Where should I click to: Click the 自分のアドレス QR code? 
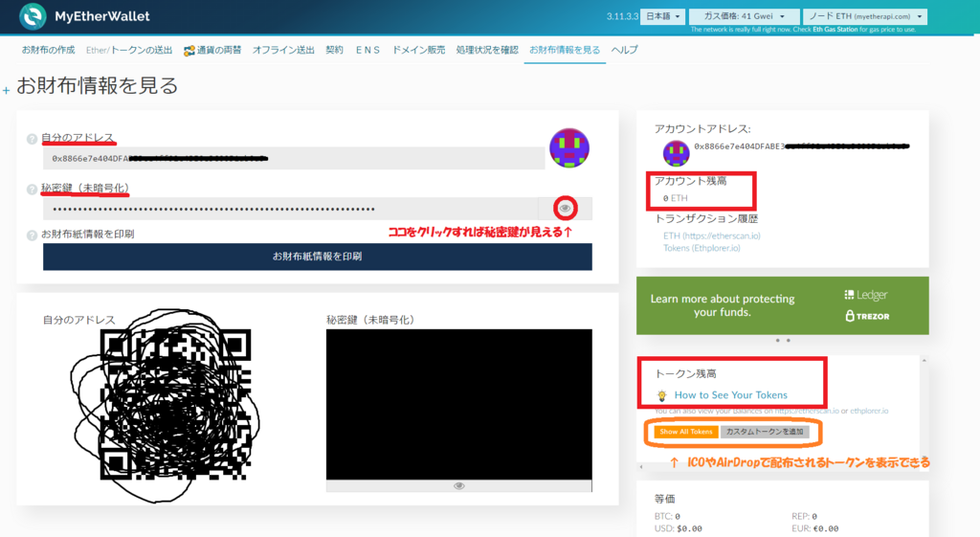point(176,405)
